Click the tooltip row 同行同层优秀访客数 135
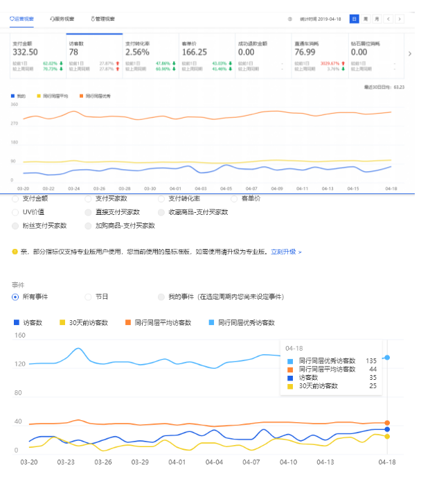 (332, 360)
